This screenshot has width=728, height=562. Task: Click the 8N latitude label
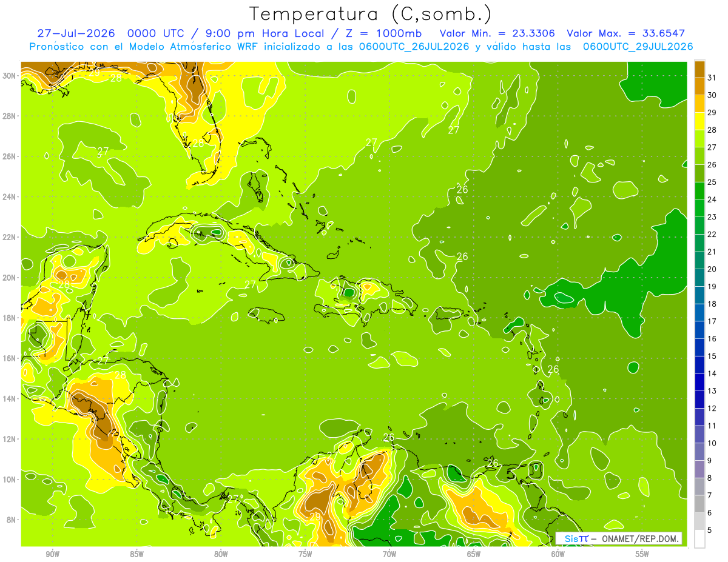point(12,520)
